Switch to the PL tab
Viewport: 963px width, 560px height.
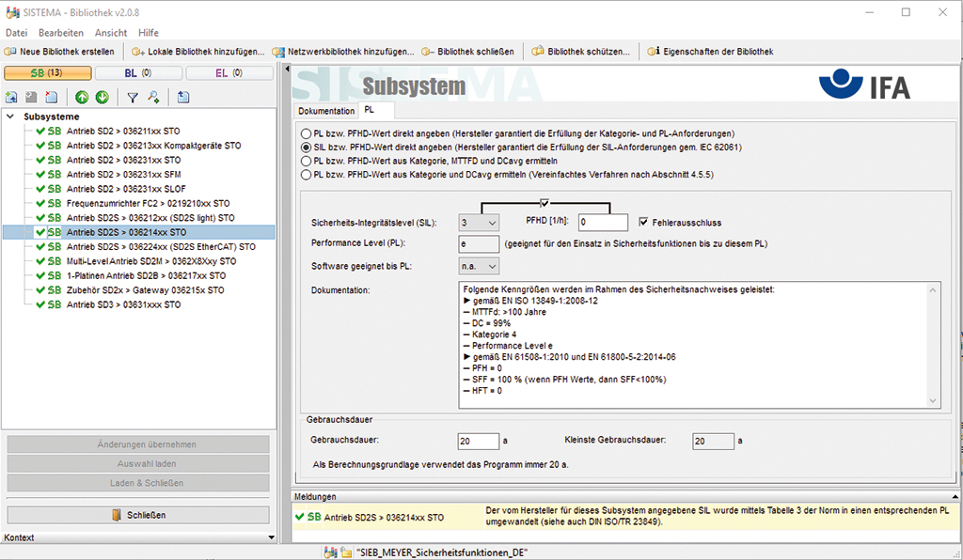click(375, 110)
